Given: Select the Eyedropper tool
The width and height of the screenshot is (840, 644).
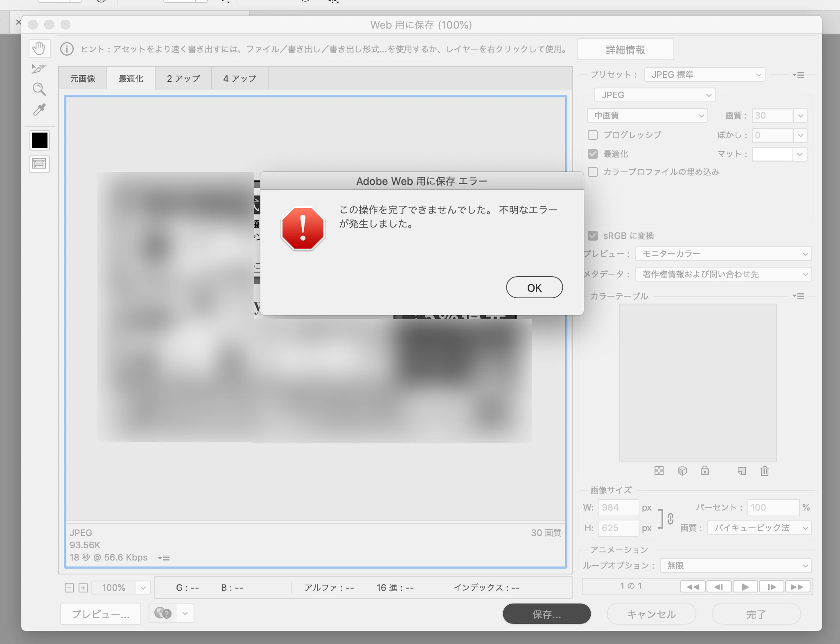Looking at the screenshot, I should (x=39, y=110).
